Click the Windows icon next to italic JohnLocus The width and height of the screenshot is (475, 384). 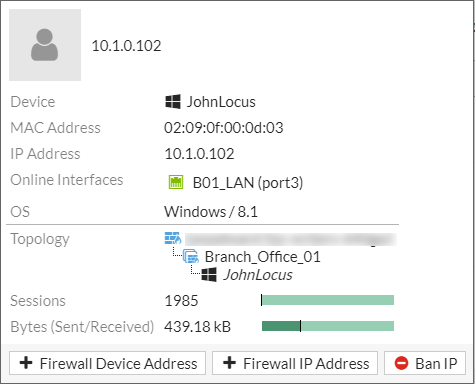click(x=209, y=274)
